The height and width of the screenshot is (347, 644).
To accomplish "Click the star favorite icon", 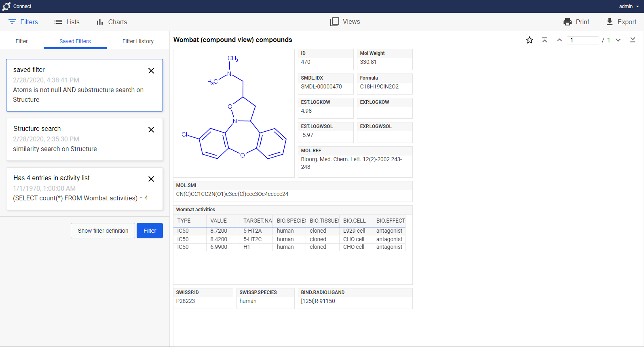I will (530, 40).
